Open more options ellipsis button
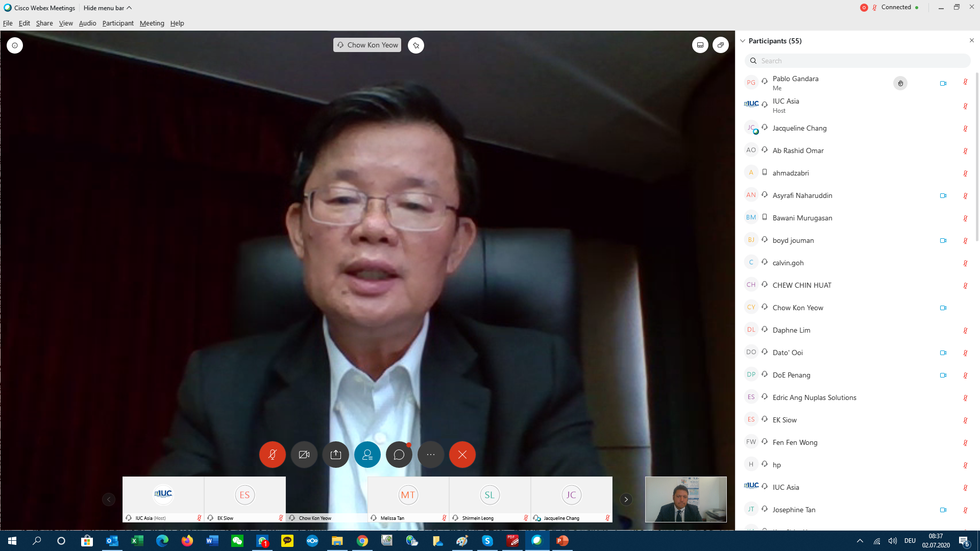This screenshot has width=980, height=551. click(x=431, y=455)
